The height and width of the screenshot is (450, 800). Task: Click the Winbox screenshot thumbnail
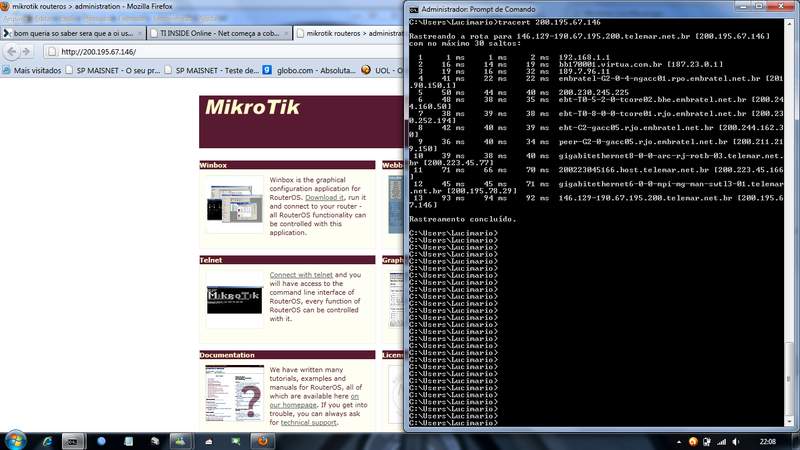[x=235, y=204]
